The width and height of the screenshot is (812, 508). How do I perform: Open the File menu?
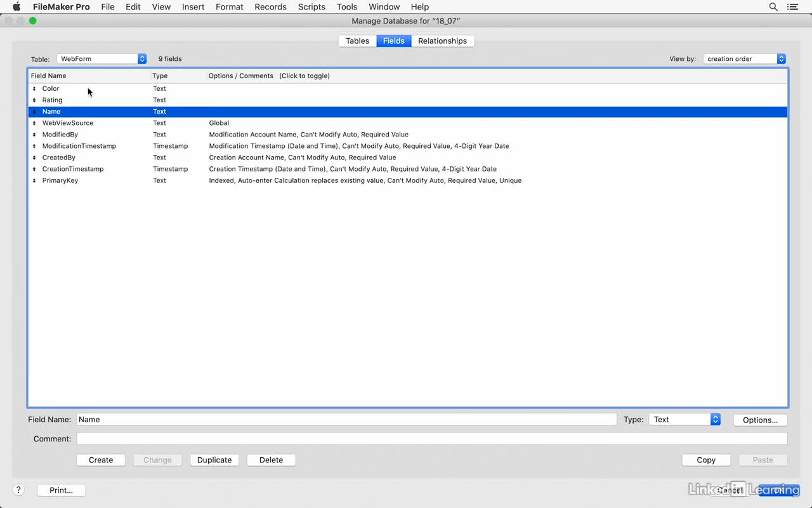(x=108, y=7)
